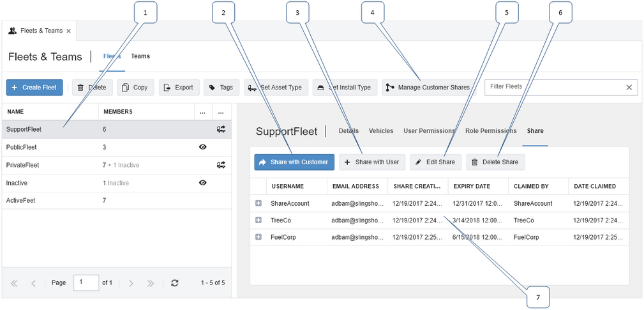
Task: Close the Fleets & Teams tab
Action: [x=68, y=31]
